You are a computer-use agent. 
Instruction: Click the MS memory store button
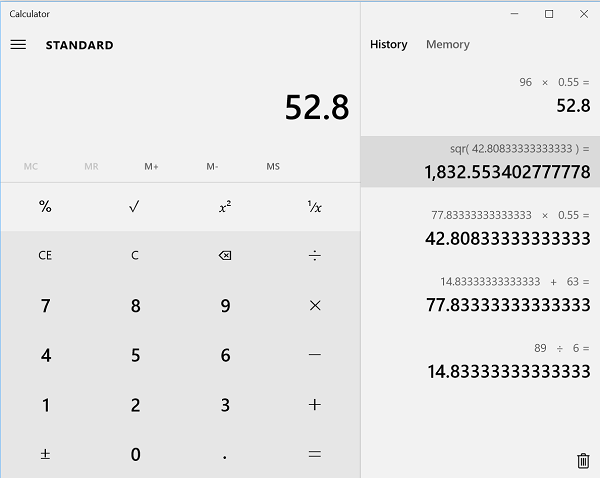pos(273,166)
